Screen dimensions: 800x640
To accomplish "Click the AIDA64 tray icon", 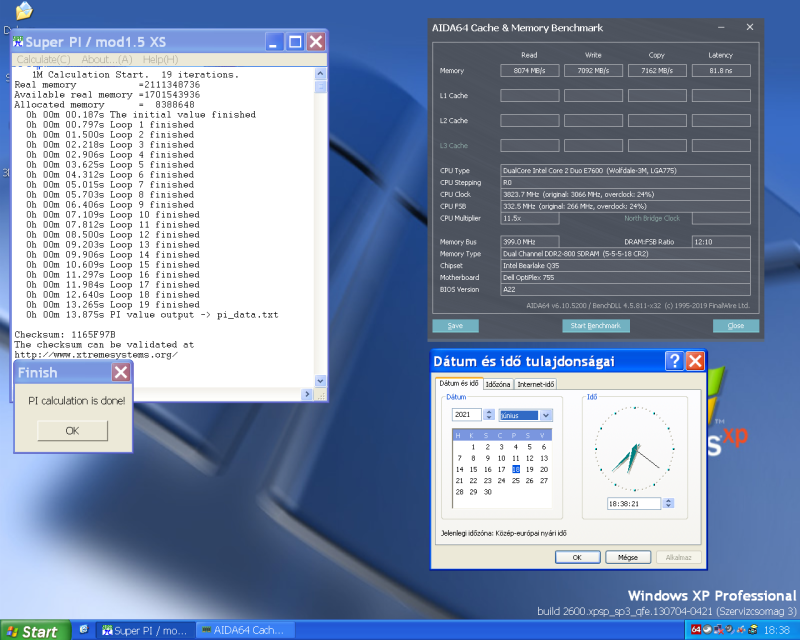I will (x=696, y=629).
